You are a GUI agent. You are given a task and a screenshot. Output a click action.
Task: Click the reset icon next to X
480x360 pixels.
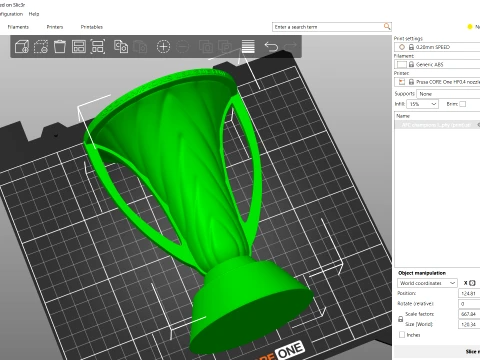(x=472, y=283)
